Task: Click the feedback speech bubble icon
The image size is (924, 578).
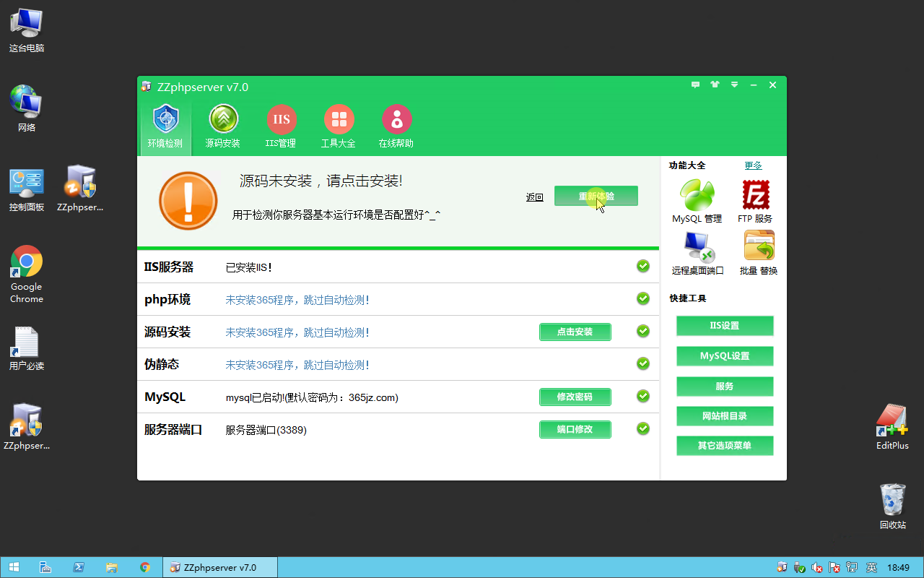Action: click(x=695, y=85)
